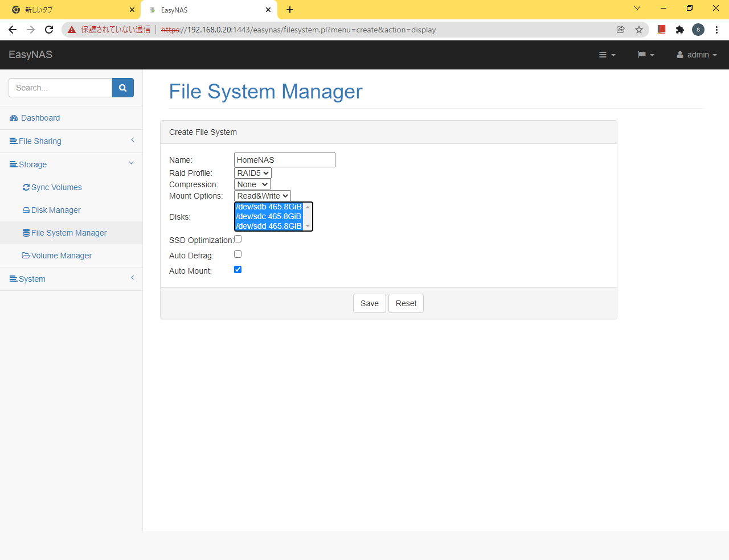Viewport: 729px width, 560px height.
Task: Click the bookmark star icon in address bar
Action: tap(639, 30)
